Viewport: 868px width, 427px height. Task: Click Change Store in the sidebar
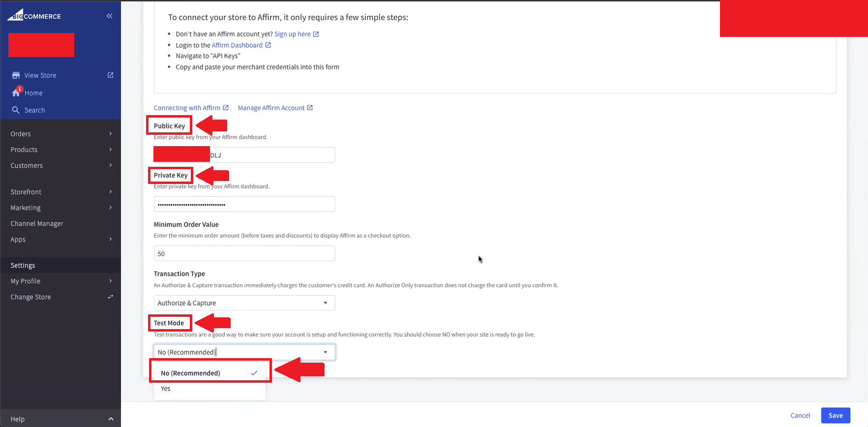[x=30, y=297]
